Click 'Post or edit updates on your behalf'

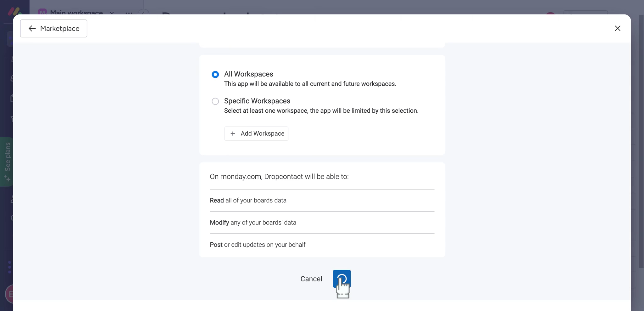click(x=258, y=245)
